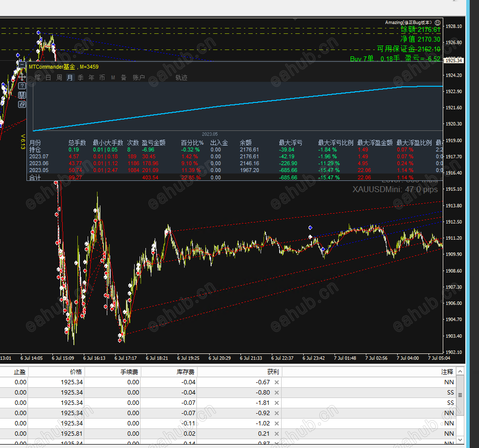This screenshot has height=448, width=479.
Task: Open the M tab
Action: coord(113,77)
